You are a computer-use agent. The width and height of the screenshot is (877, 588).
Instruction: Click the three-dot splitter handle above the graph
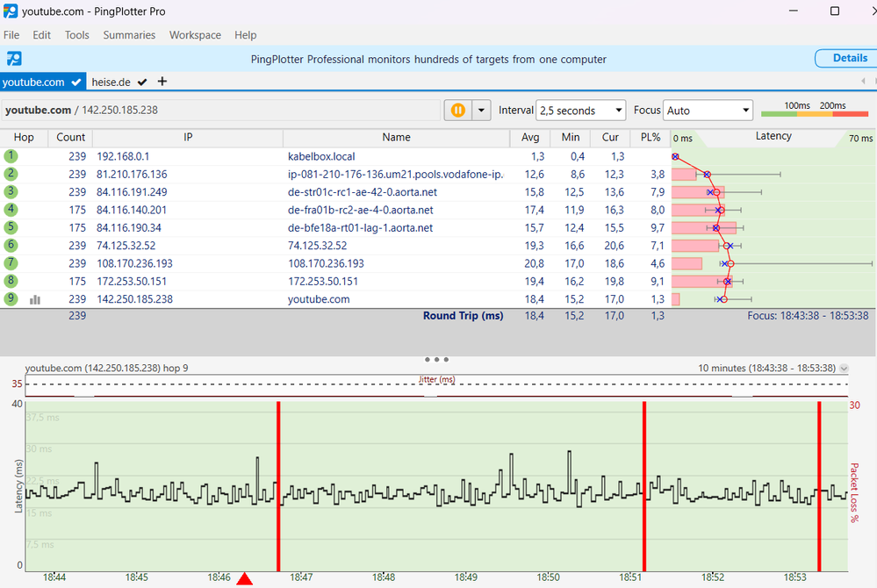click(436, 360)
